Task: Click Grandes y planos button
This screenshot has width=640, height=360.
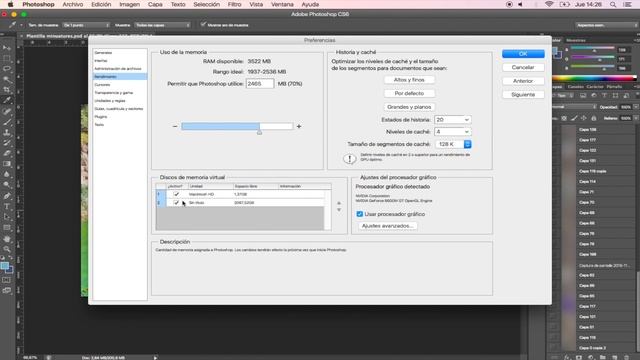Action: (x=409, y=107)
